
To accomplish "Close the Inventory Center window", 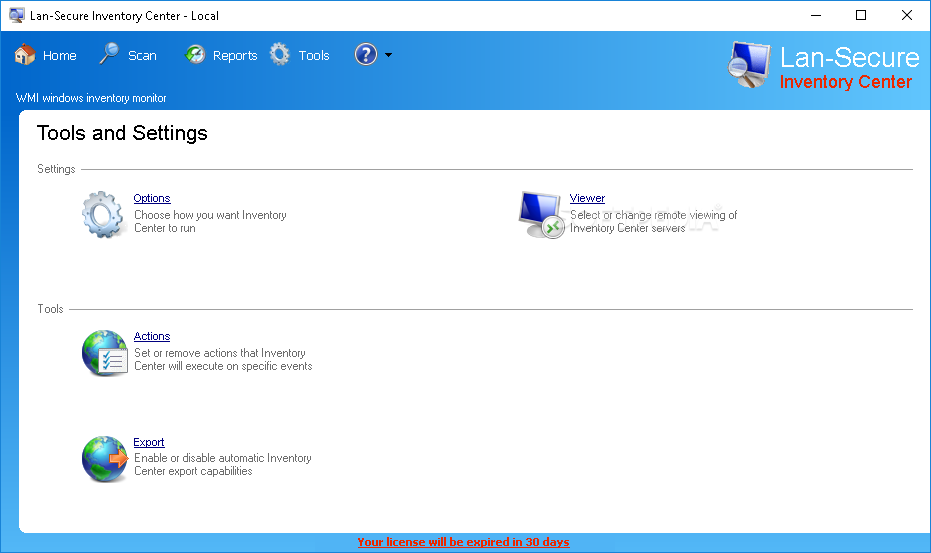I will coord(907,15).
